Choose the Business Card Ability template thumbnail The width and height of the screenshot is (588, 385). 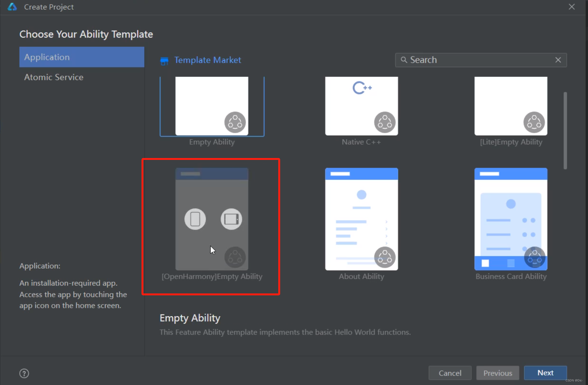tap(511, 219)
